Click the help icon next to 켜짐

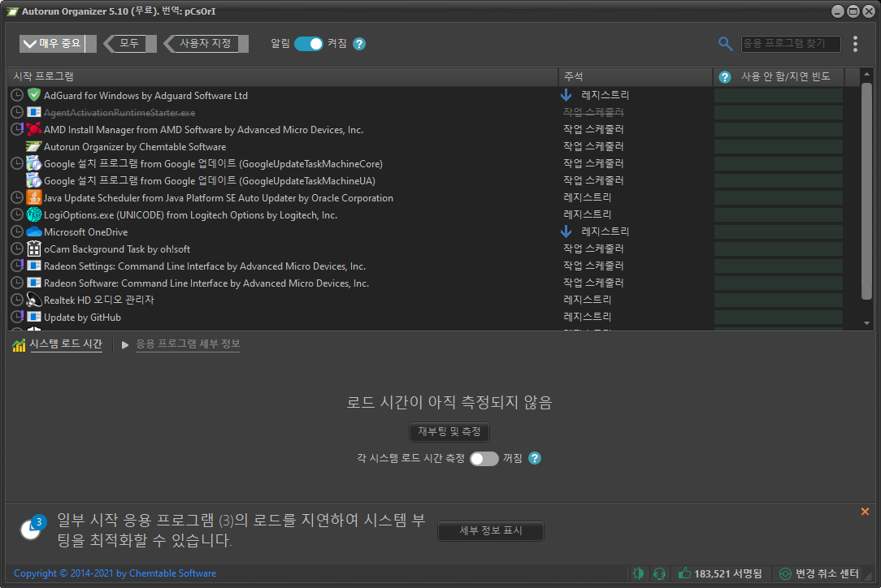(x=359, y=44)
